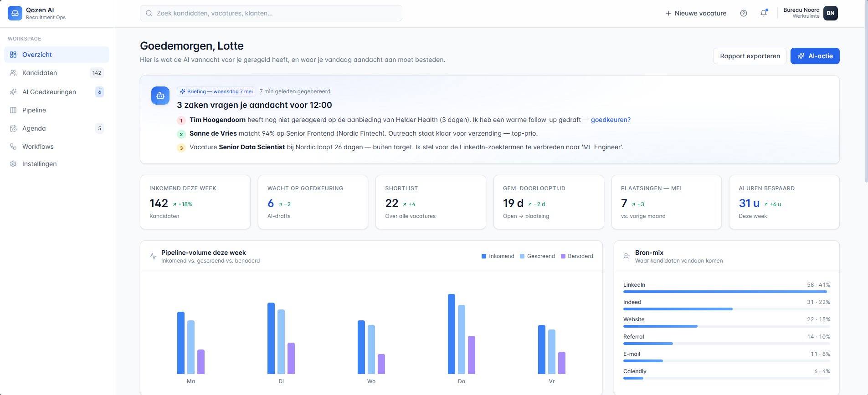Viewport: 868px width, 395px height.
Task: Click the 142 badge next to Kandidaten
Action: pyautogui.click(x=97, y=73)
